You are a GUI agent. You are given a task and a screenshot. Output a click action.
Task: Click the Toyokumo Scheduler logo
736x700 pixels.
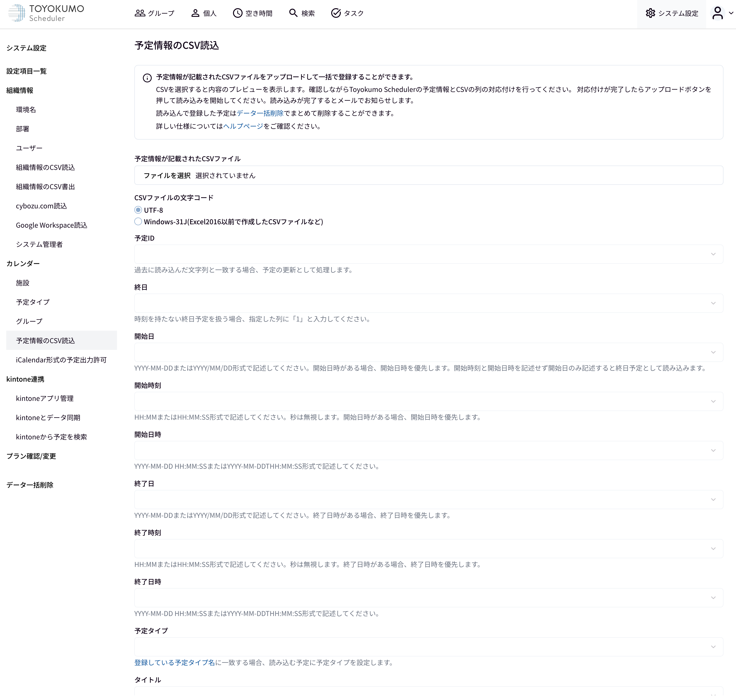pyautogui.click(x=46, y=13)
